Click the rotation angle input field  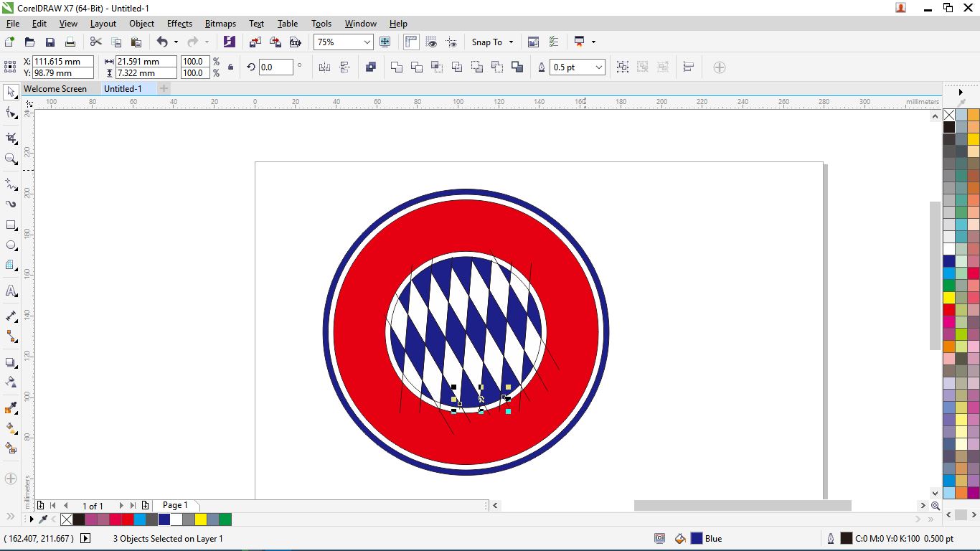[x=275, y=67]
